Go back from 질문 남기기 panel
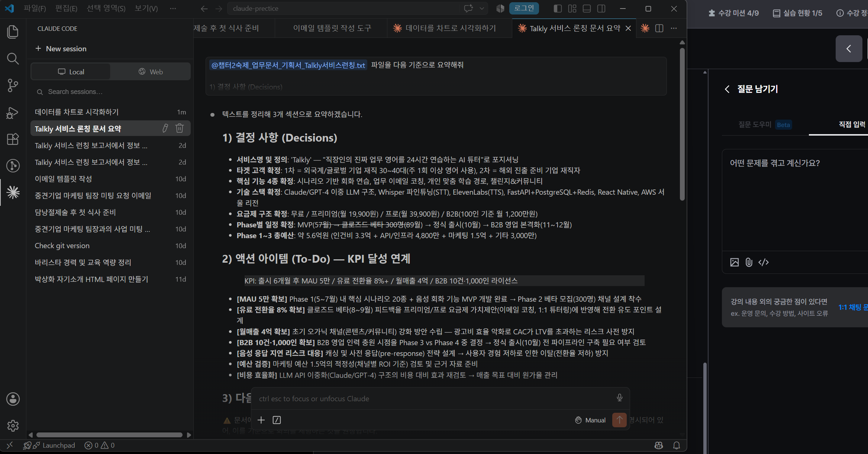This screenshot has width=868, height=454. tap(727, 89)
